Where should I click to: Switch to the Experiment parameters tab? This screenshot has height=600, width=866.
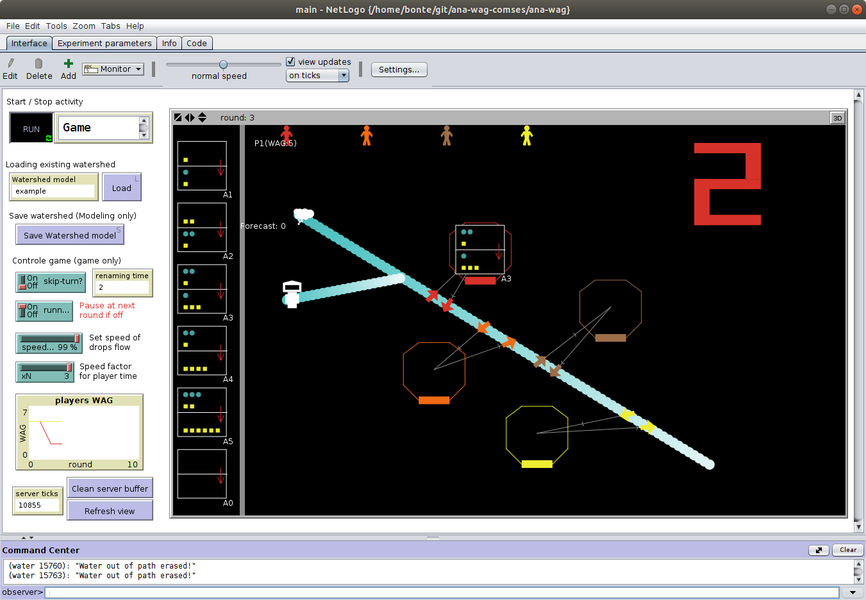click(x=104, y=43)
